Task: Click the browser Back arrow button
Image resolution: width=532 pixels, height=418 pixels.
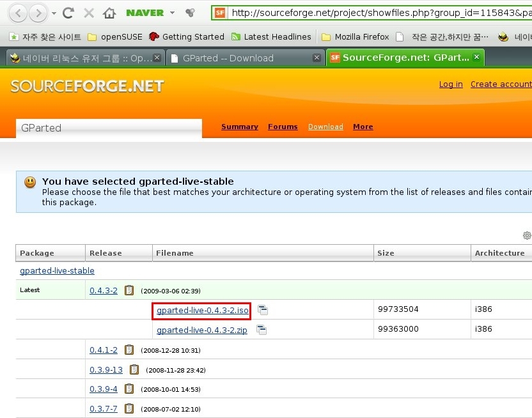Action: tap(18, 13)
